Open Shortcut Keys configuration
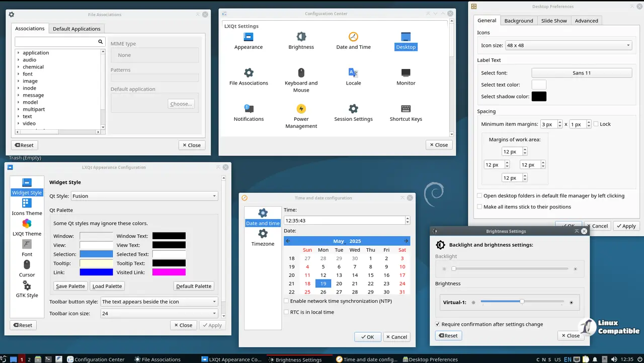This screenshot has height=363, width=644. pyautogui.click(x=406, y=113)
